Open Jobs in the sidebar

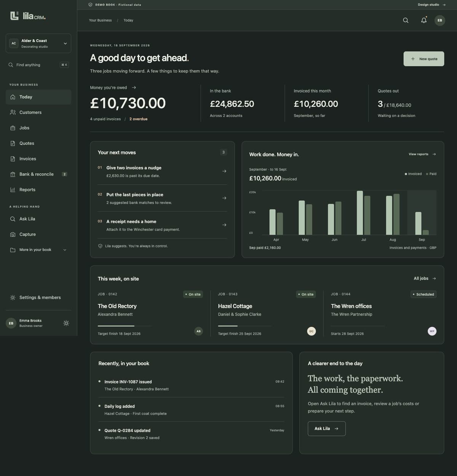(x=38, y=128)
